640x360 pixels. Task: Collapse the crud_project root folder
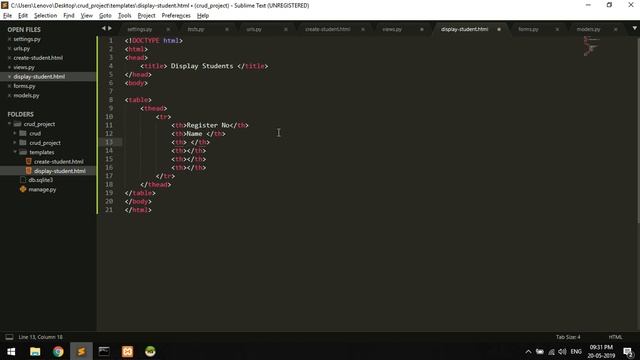point(9,124)
